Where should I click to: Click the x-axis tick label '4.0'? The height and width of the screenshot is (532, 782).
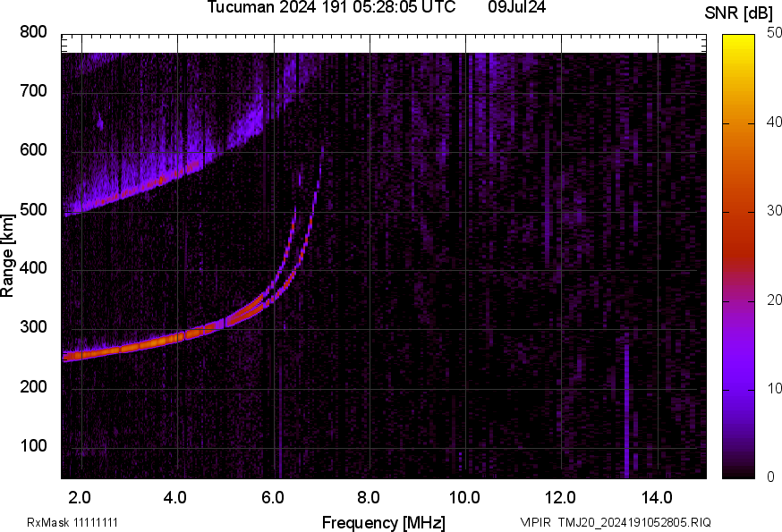[x=175, y=498]
